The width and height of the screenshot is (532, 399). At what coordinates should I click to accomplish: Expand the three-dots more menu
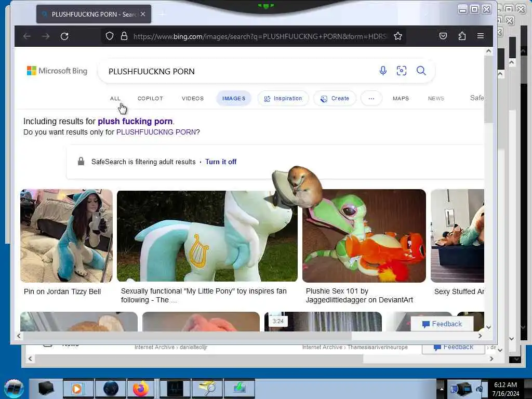pos(371,98)
